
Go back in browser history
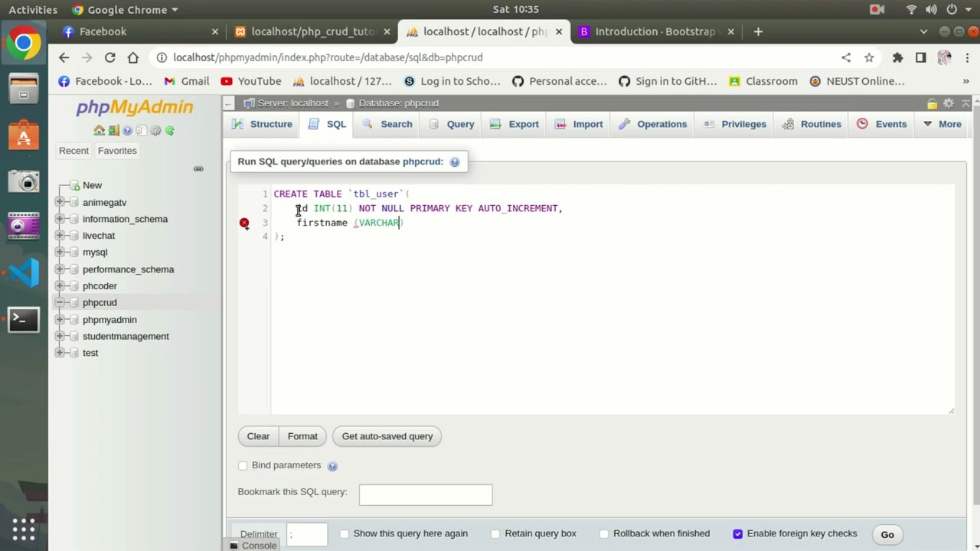pyautogui.click(x=64, y=57)
